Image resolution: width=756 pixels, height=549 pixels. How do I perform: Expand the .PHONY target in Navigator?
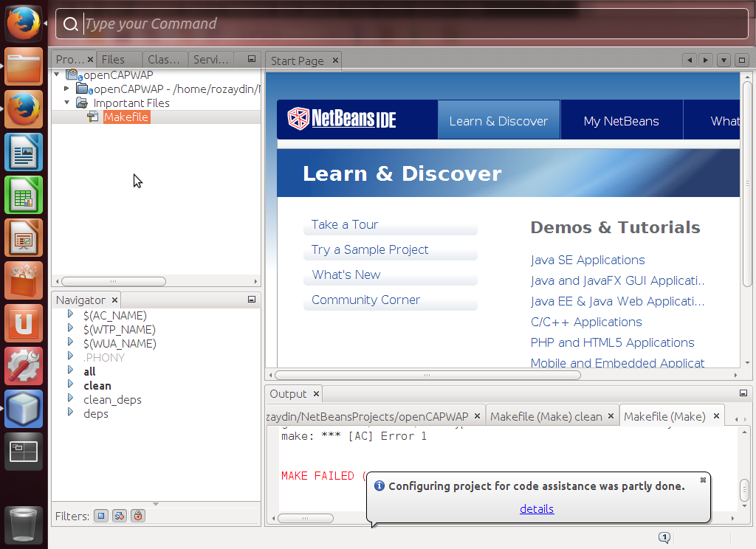[70, 356]
